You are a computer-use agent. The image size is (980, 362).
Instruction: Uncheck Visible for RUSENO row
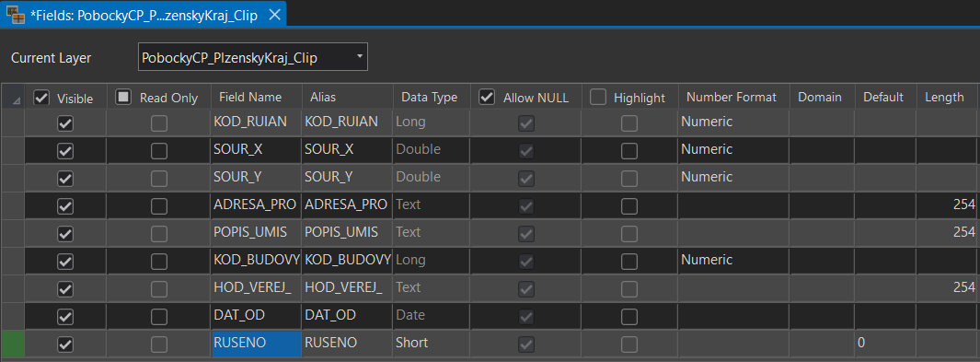65,344
